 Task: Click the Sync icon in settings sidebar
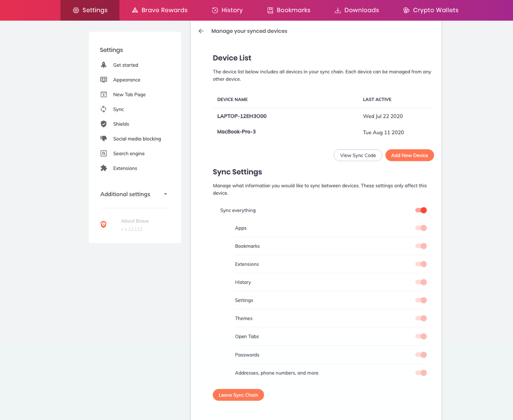(x=103, y=110)
